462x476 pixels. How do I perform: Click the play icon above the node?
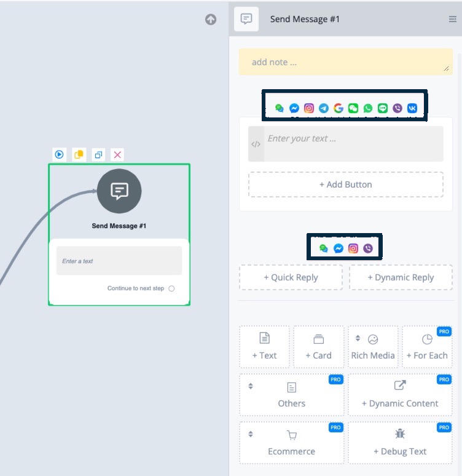(59, 154)
